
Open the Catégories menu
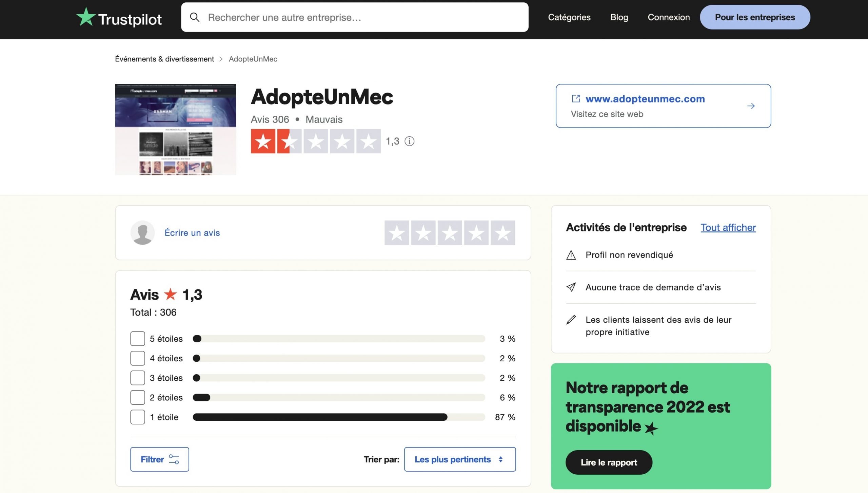pyautogui.click(x=569, y=17)
